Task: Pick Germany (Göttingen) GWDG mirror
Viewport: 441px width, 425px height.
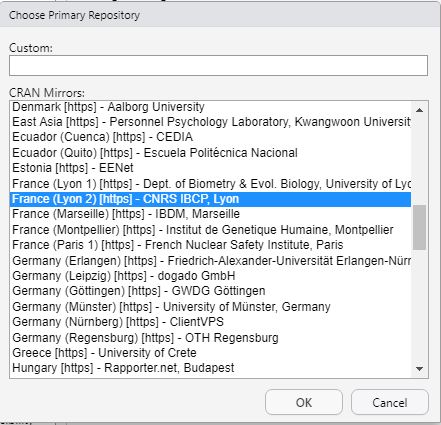Action: (x=210, y=291)
